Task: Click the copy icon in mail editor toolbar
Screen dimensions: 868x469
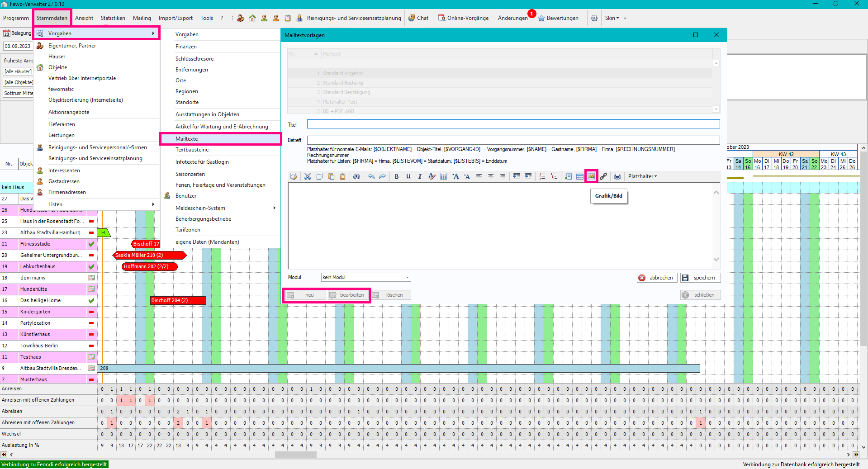Action: [319, 176]
